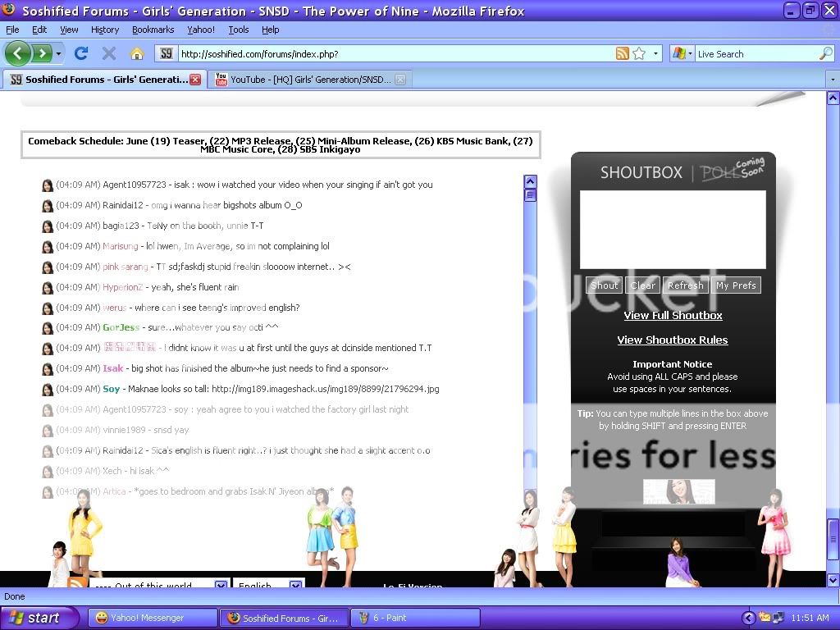Click the Clear button in shoutbox
The image size is (840, 630).
[642, 285]
